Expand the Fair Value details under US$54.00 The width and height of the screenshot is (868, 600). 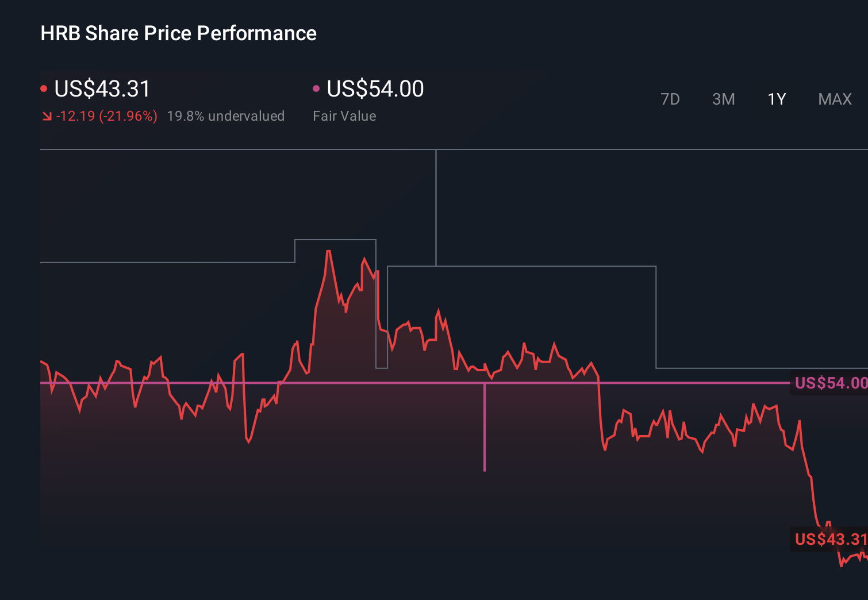344,116
